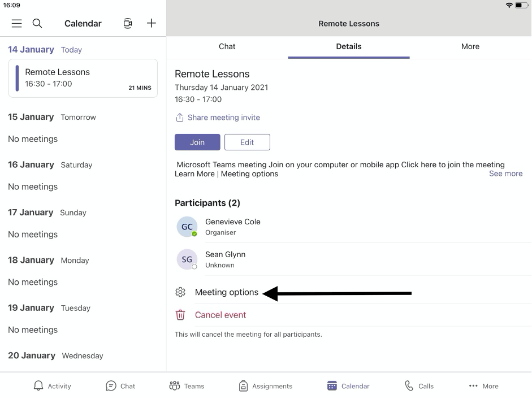Check the Wi-Fi status icon
532x399 pixels.
pyautogui.click(x=509, y=5)
